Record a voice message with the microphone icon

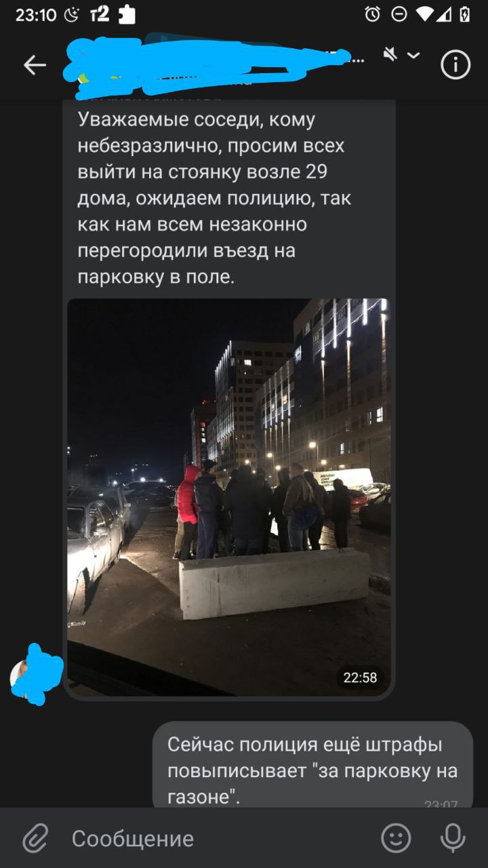tap(453, 838)
